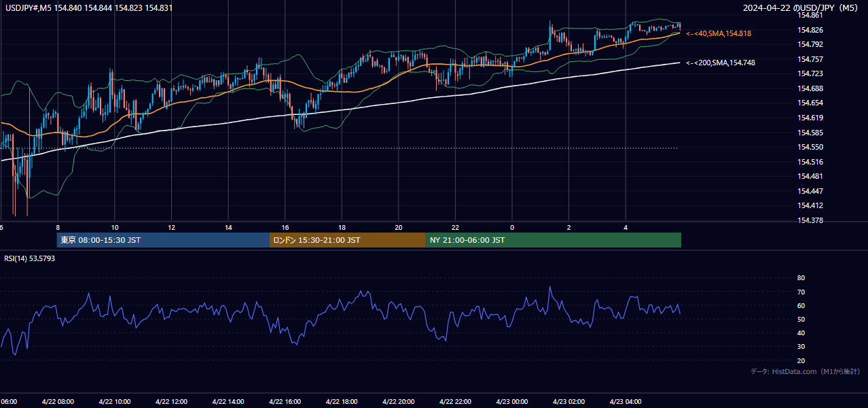Click the 4/23 00:00 bottom axis label

click(512, 401)
